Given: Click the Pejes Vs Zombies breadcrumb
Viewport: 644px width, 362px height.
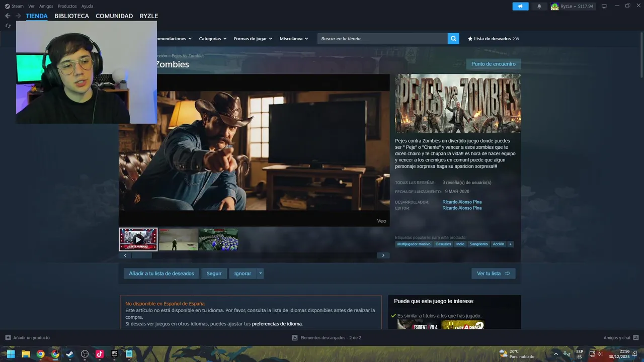Looking at the screenshot, I should pos(188,56).
